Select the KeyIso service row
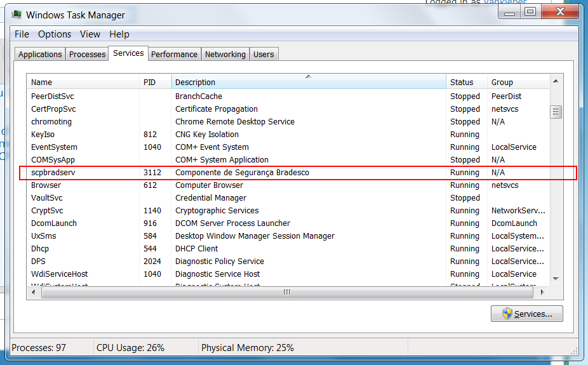 (288, 135)
